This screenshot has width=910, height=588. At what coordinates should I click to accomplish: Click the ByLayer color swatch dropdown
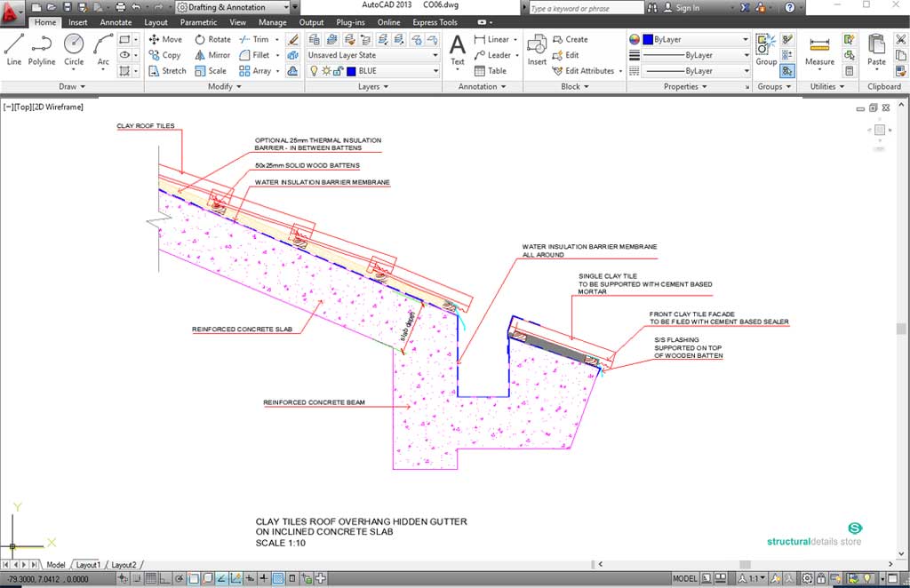point(689,40)
